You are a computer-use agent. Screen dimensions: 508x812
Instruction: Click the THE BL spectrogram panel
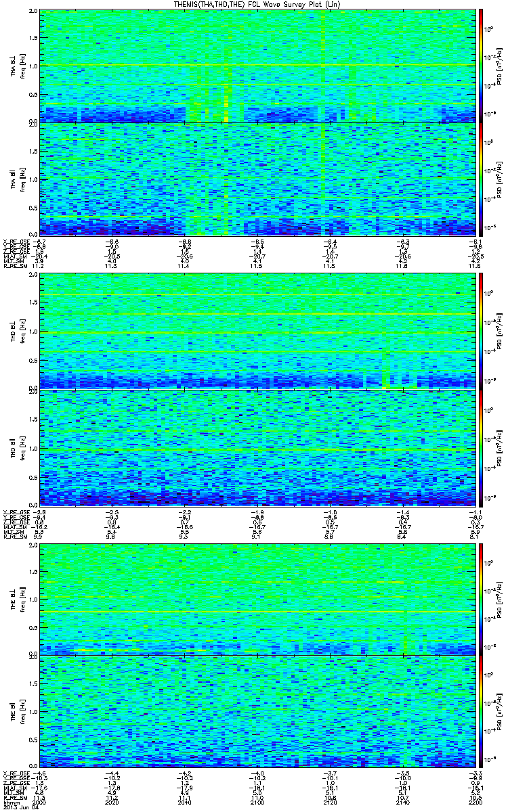[257, 598]
